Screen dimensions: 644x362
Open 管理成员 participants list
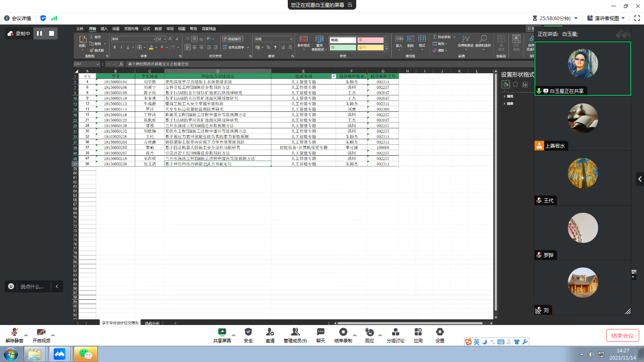point(295,335)
